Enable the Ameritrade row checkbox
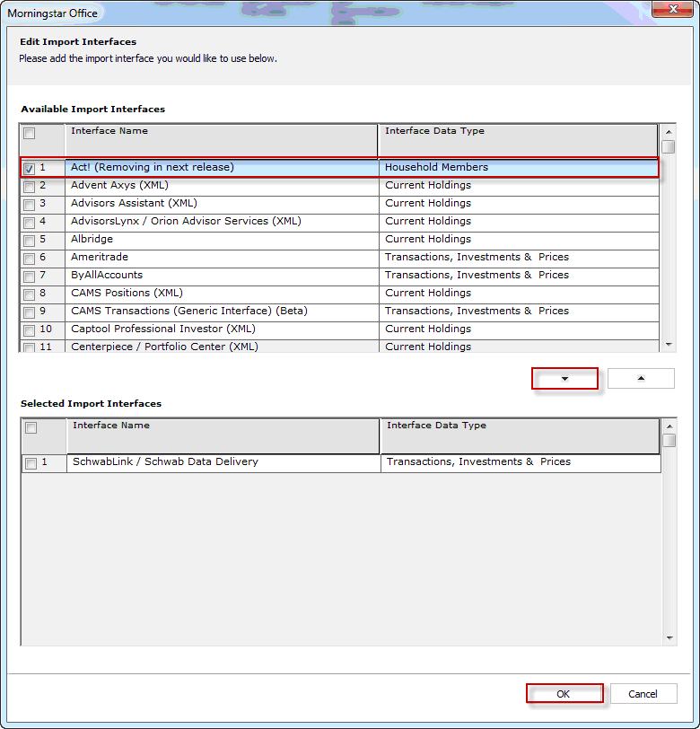 tap(30, 259)
